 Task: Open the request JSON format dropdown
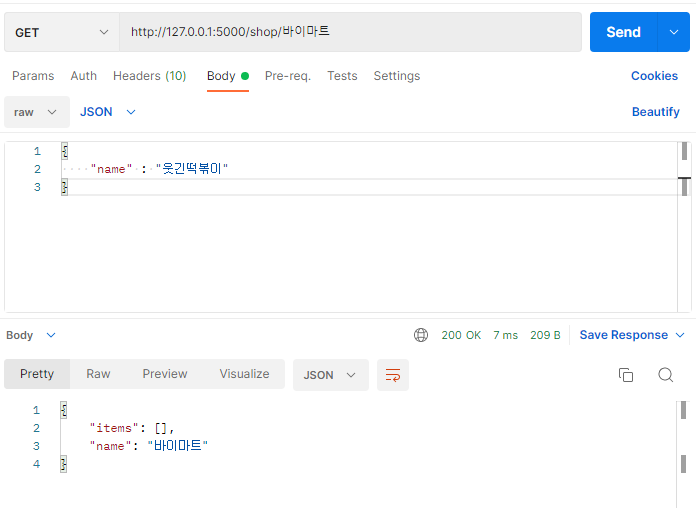pyautogui.click(x=107, y=112)
